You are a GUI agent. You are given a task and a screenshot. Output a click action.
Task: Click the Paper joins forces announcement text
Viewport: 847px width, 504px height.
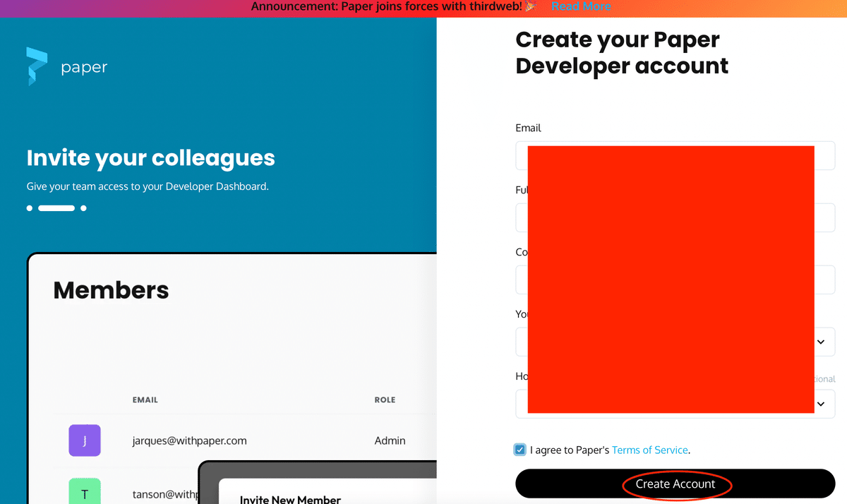pyautogui.click(x=393, y=6)
